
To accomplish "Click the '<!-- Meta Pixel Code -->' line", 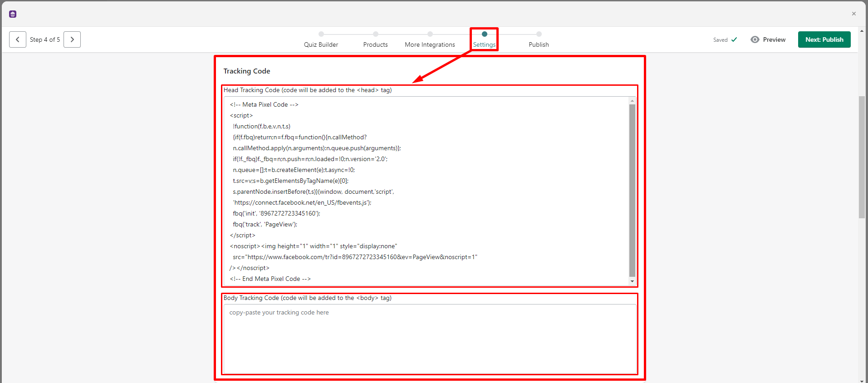I will (x=264, y=104).
